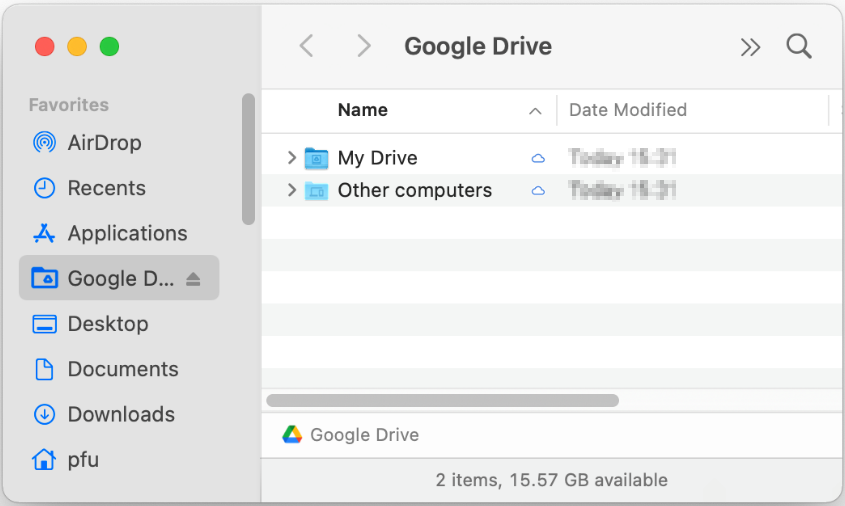Click the sidebar vertical scrollbar
Screen dimensions: 845x506
248,160
